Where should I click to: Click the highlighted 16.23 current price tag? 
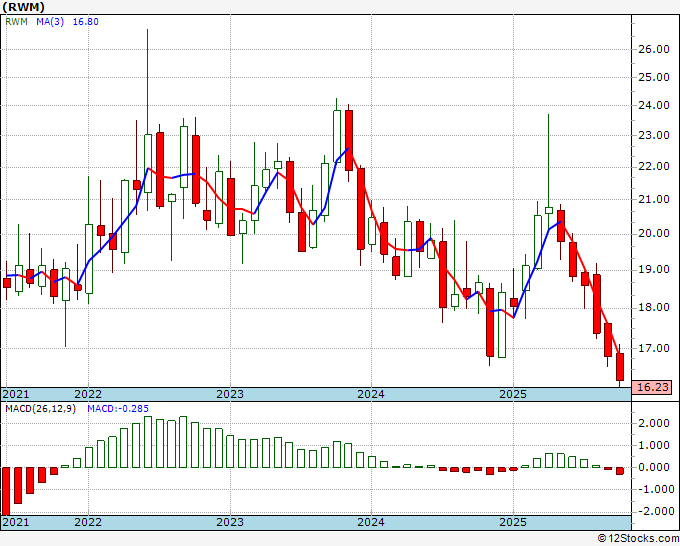click(x=652, y=387)
